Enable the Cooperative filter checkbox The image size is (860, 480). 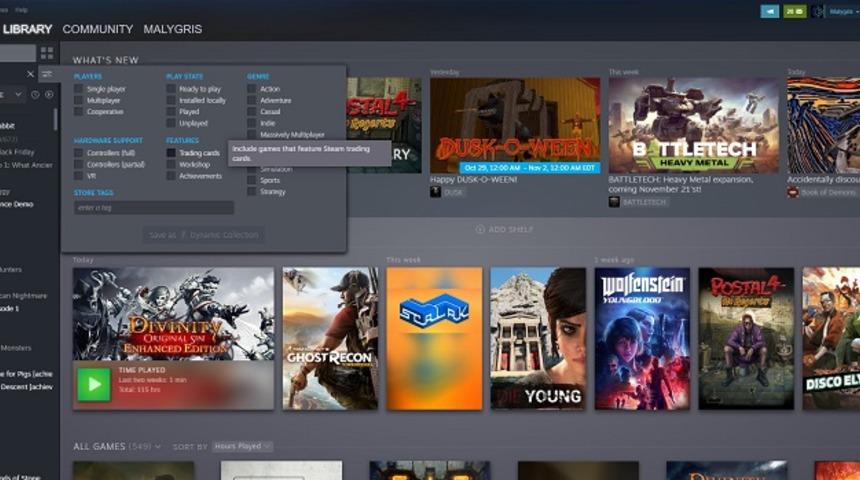pyautogui.click(x=78, y=111)
